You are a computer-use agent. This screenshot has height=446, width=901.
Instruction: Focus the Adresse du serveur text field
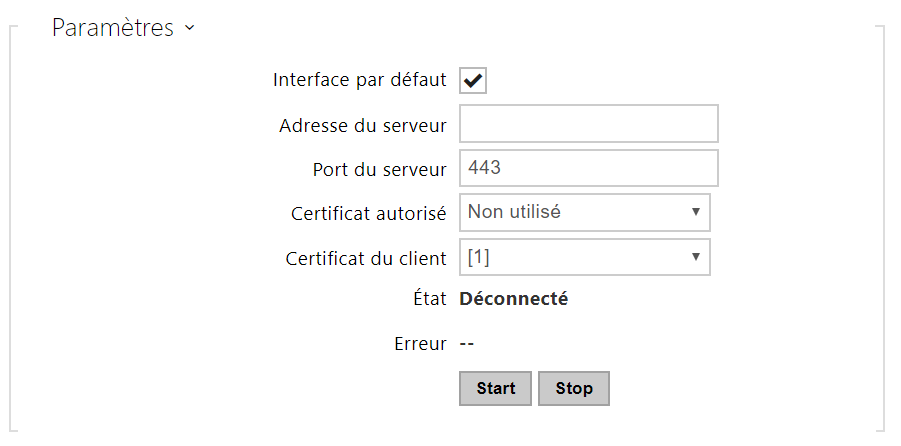(x=588, y=124)
